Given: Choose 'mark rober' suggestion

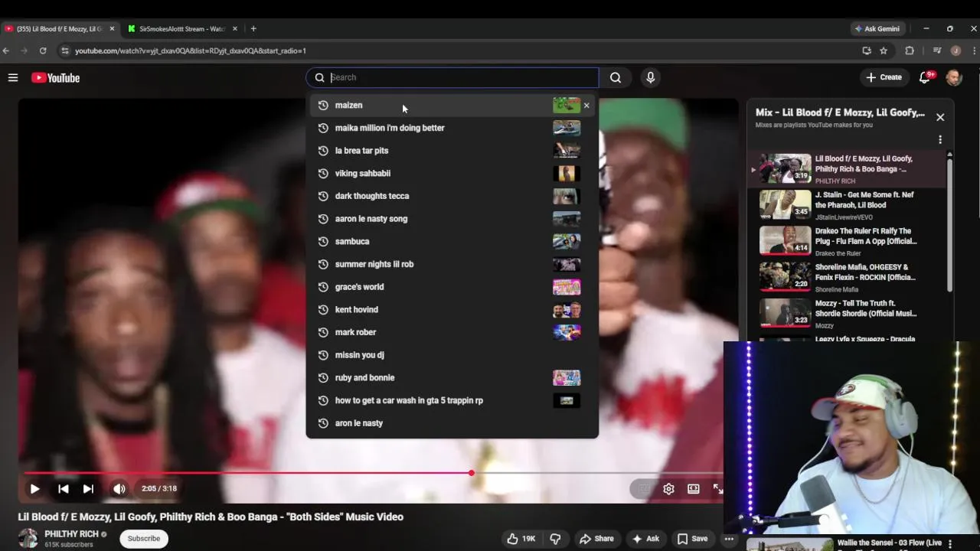Looking at the screenshot, I should tap(452, 332).
